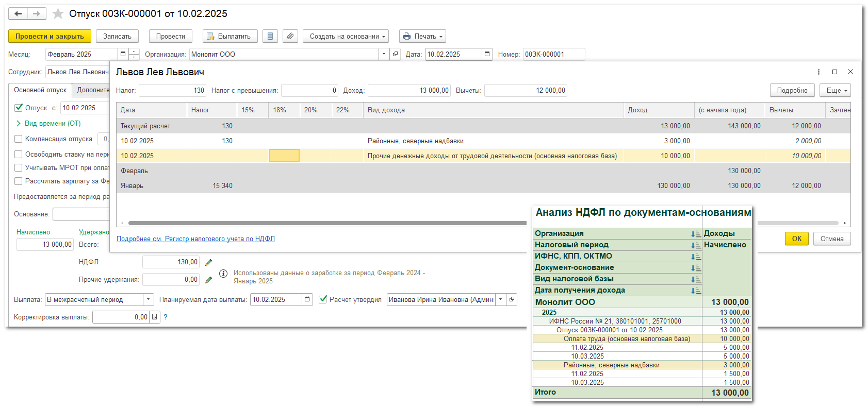
Task: Open calculator in Корректировка выплаты field
Action: pos(154,317)
